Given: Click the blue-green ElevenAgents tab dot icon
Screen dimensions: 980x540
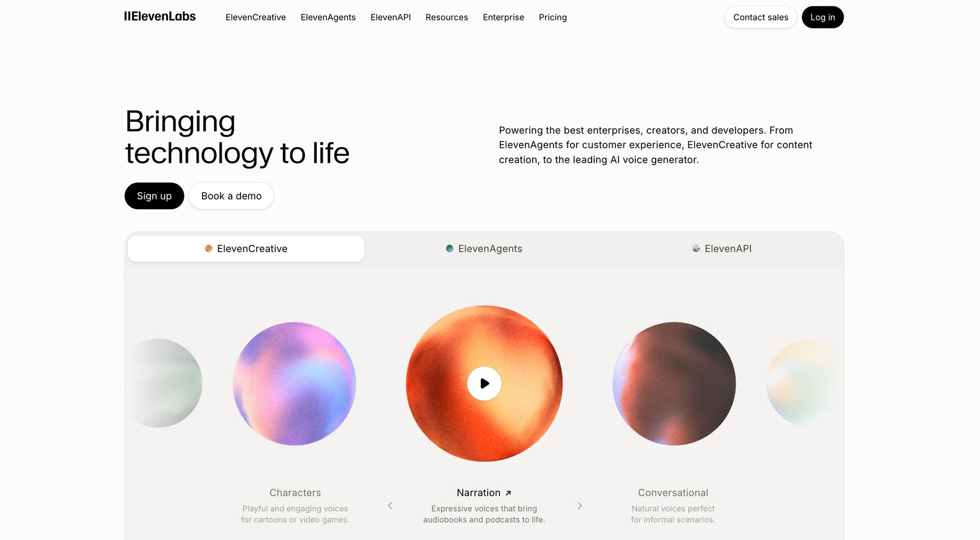Looking at the screenshot, I should (x=450, y=248).
